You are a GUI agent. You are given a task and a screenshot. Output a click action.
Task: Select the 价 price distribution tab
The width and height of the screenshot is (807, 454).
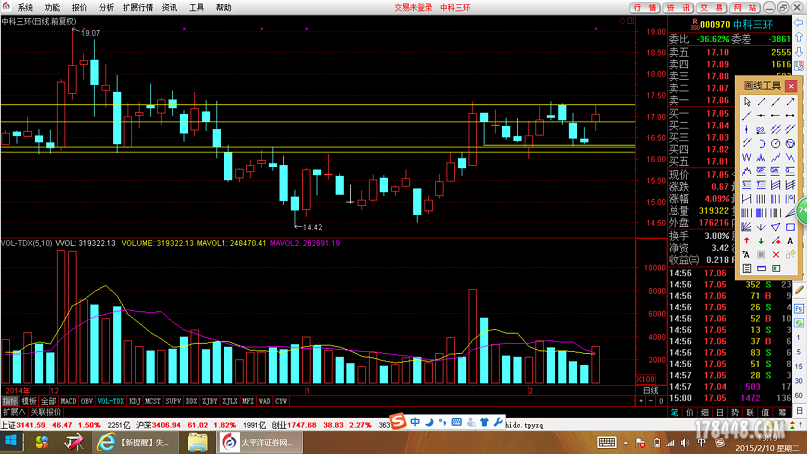tap(690, 412)
